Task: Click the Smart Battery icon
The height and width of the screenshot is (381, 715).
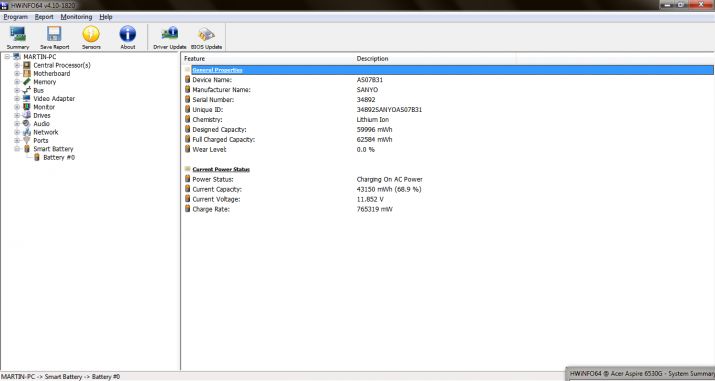Action: coord(26,149)
